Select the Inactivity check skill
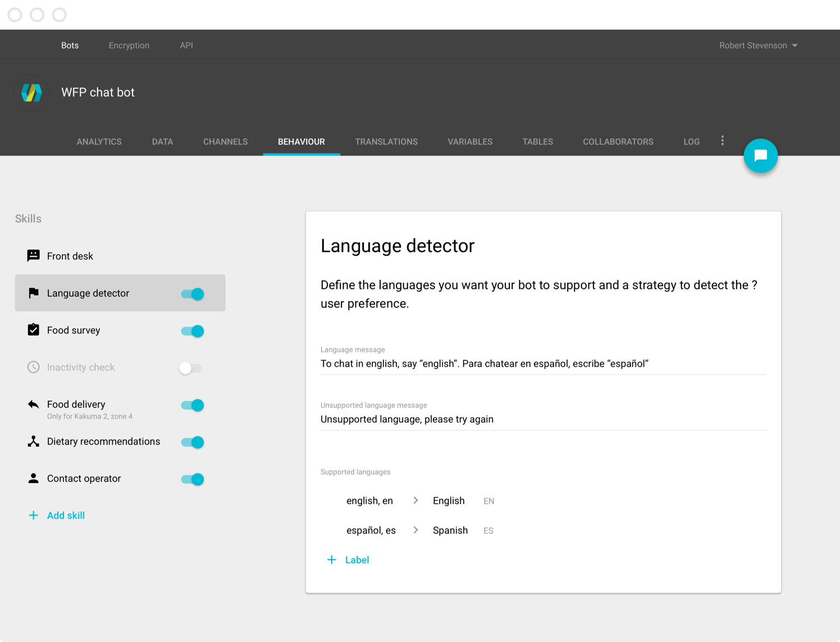840x642 pixels. click(81, 367)
